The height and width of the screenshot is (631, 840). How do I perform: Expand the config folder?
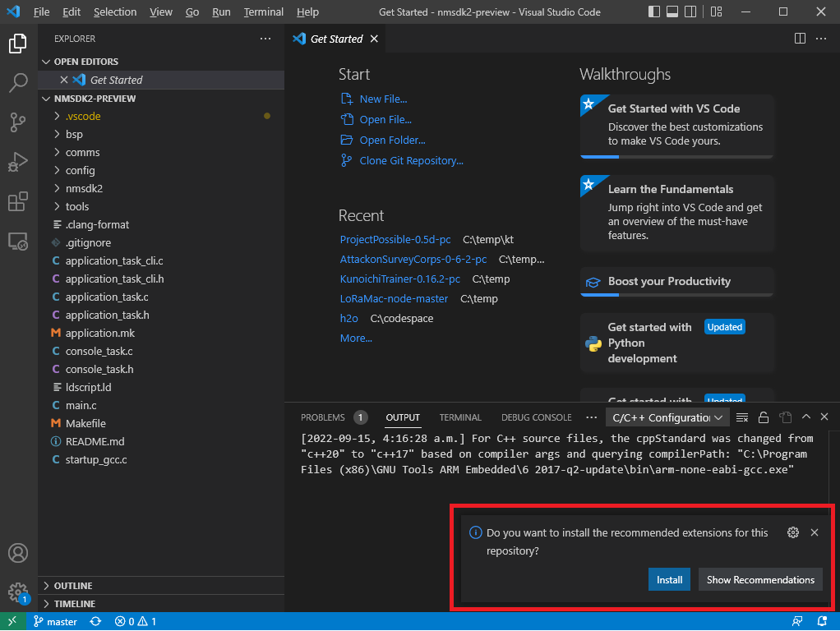click(161, 170)
